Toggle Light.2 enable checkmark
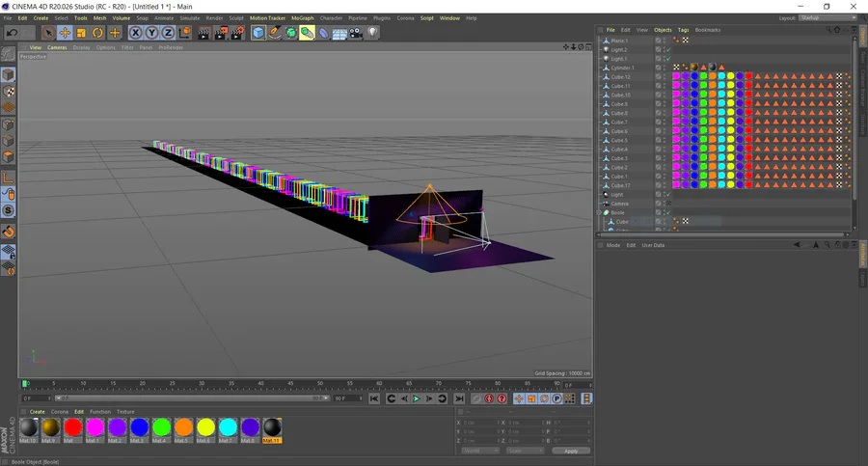The height and width of the screenshot is (466, 868). [668, 50]
